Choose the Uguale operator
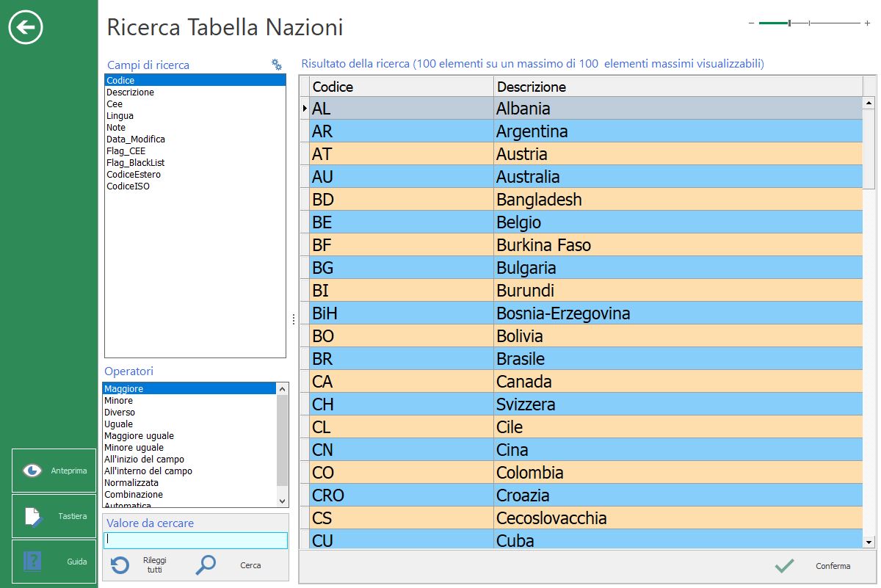The width and height of the screenshot is (881, 588). [189, 424]
